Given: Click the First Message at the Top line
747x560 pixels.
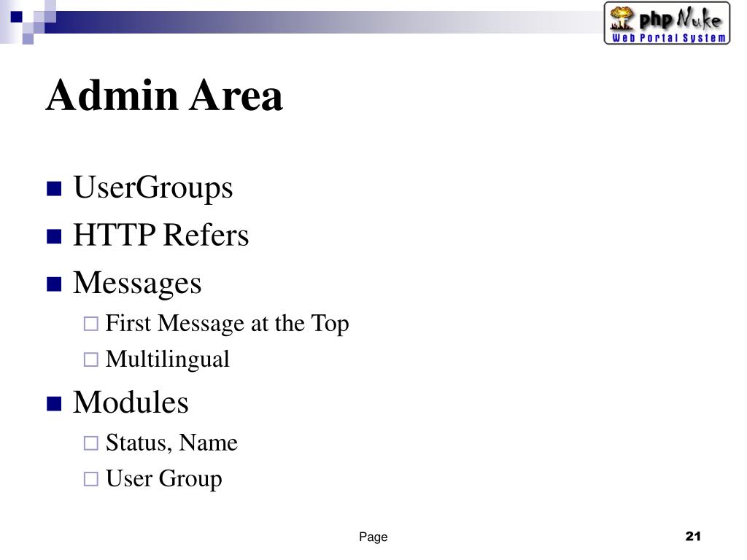Looking at the screenshot, I should tap(228, 324).
